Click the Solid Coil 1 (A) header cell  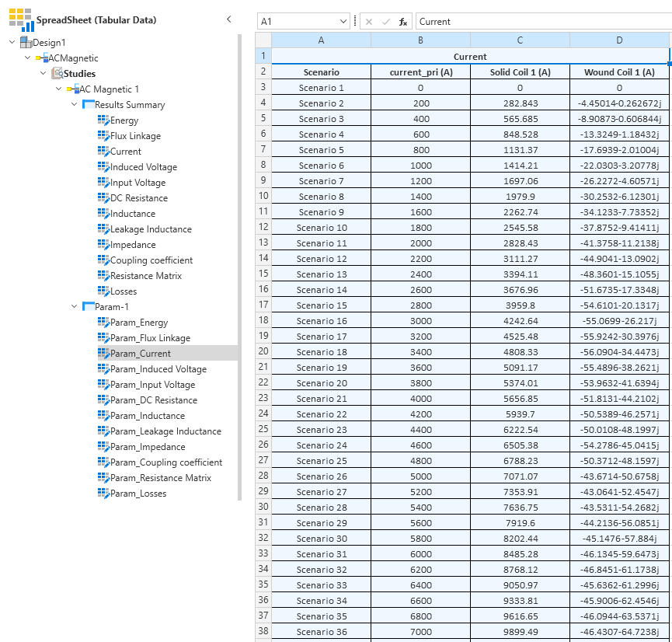[x=520, y=72]
